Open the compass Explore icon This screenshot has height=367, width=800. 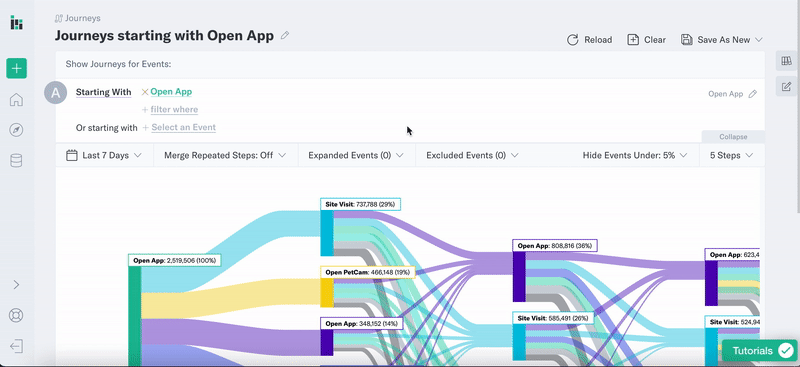(x=16, y=130)
